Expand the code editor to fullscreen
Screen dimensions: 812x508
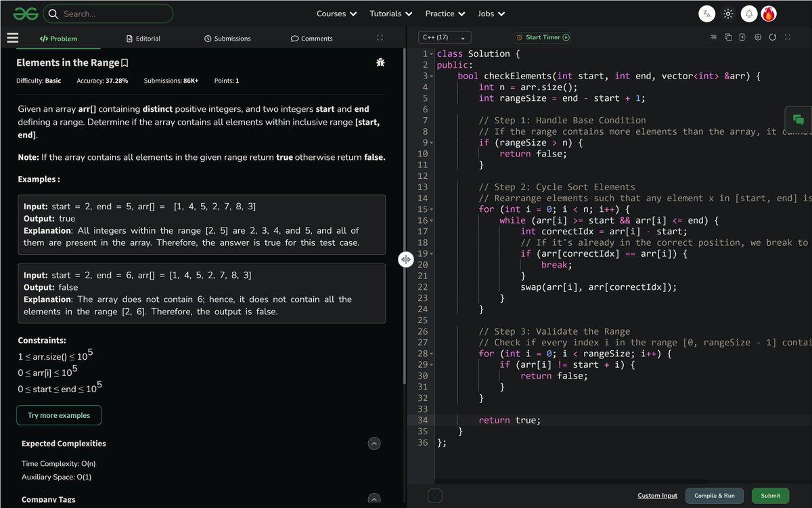787,37
